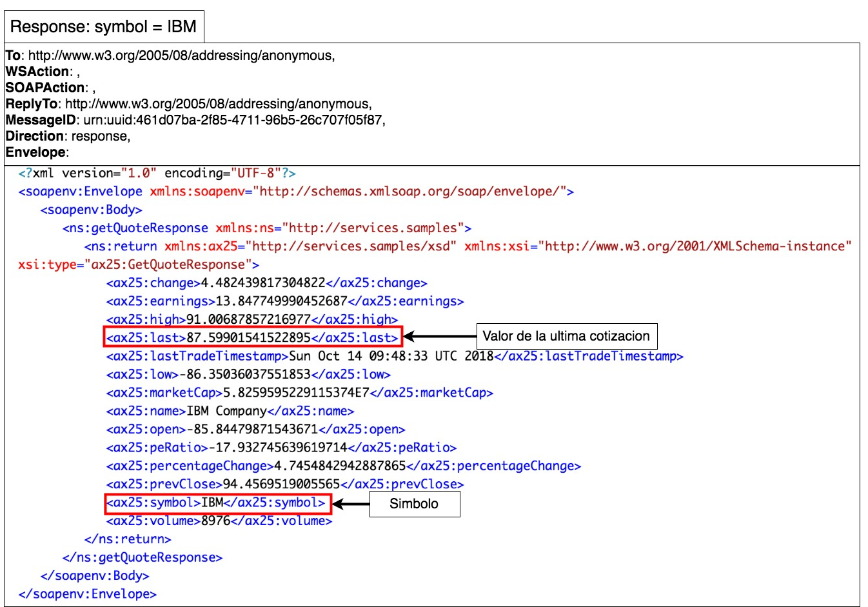Click the red-highlighted ax25:last element
The image size is (868, 607).
click(252, 337)
